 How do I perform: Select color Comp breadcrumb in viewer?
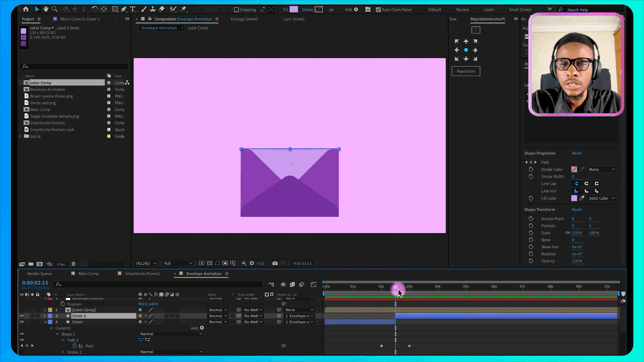tap(198, 28)
